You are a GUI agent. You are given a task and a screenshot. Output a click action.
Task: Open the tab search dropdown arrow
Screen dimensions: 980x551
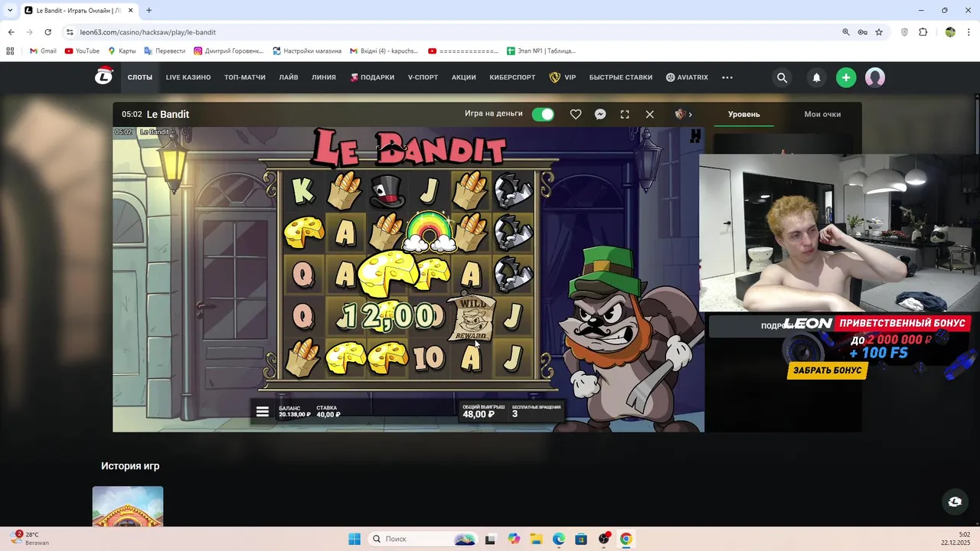pos(10,10)
